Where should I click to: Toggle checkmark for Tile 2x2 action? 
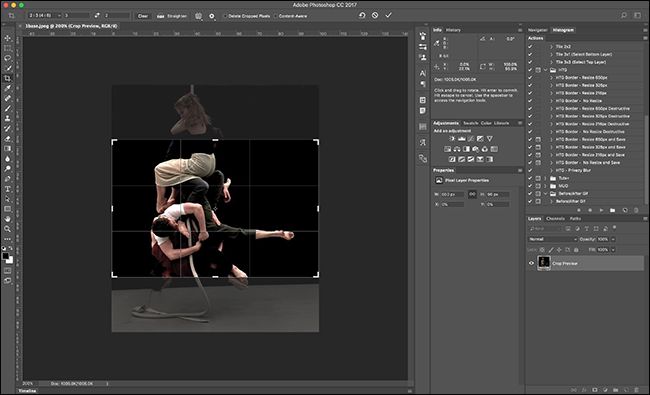coord(530,46)
